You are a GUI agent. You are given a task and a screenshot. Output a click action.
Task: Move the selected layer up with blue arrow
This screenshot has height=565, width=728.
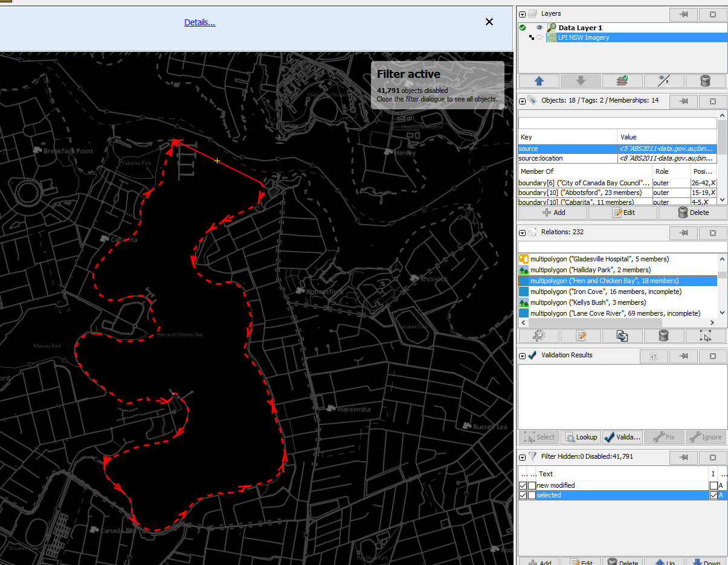pos(539,81)
